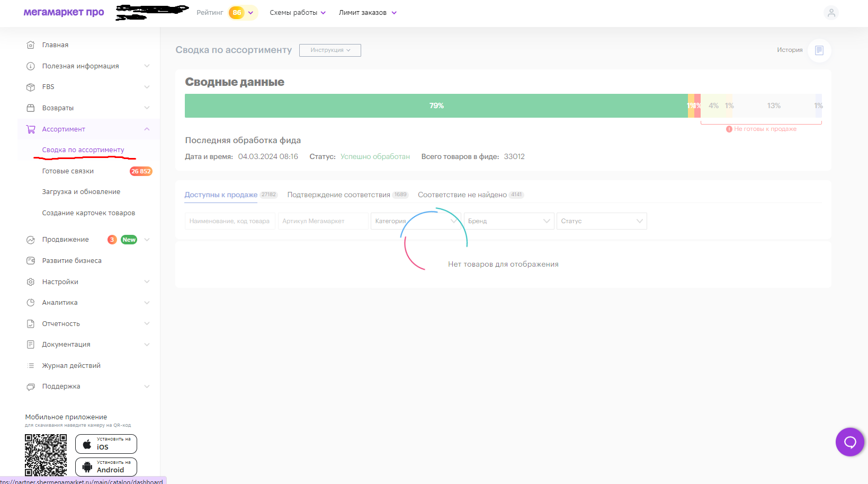Switch to Соответствие не найдено tab
This screenshot has height=484, width=868.
[x=462, y=195]
